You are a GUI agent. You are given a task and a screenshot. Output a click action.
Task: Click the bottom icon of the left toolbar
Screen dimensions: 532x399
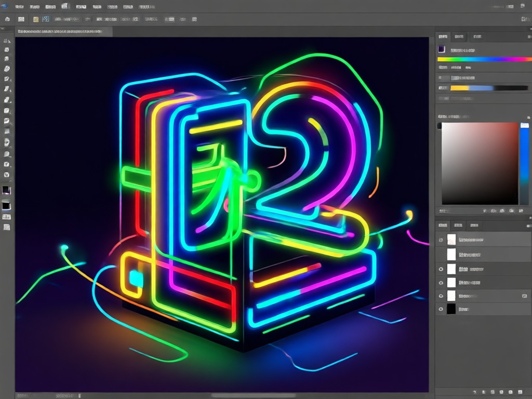(x=6, y=228)
